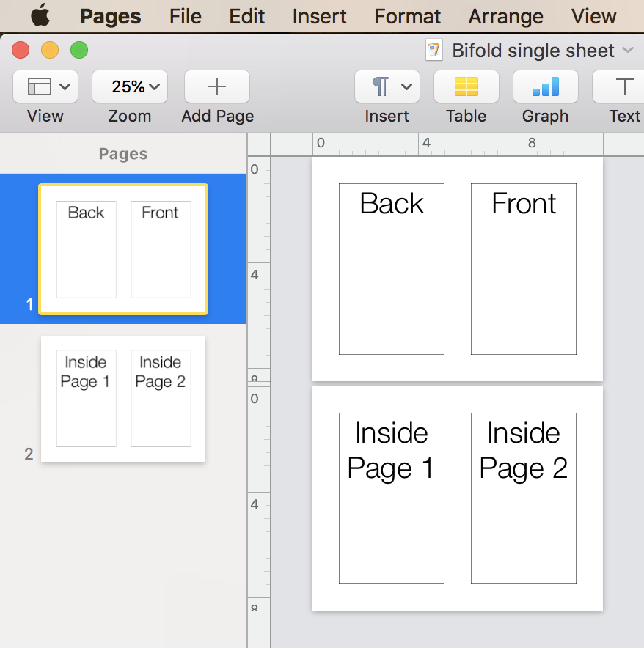Open the View menu in menu bar
This screenshot has height=648, width=644.
click(594, 17)
